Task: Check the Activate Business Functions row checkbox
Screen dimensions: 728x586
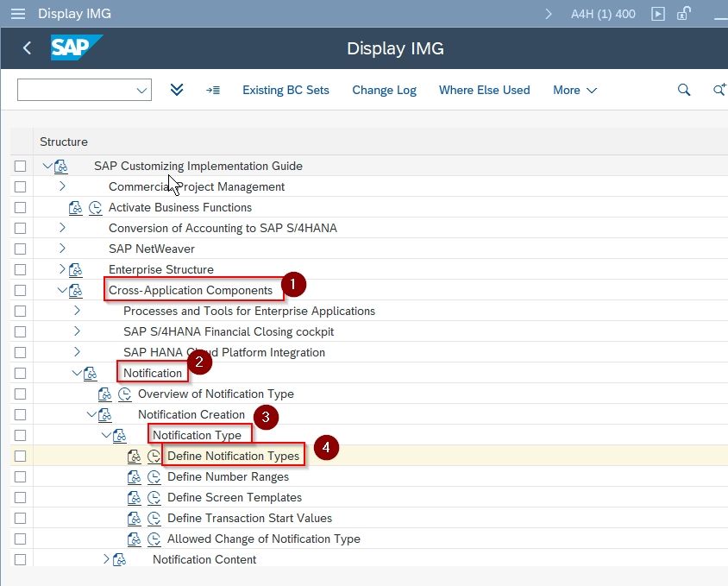Action: [20, 207]
